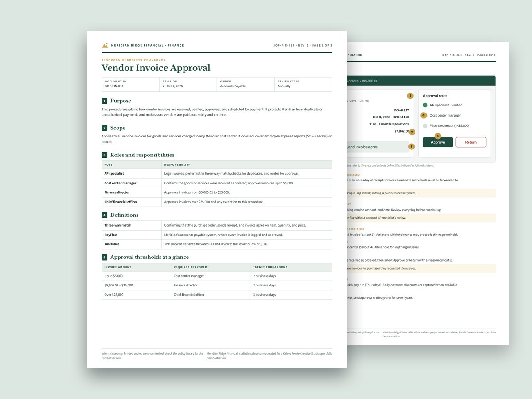Click the Meridian Ridge mountain logo icon

point(105,45)
